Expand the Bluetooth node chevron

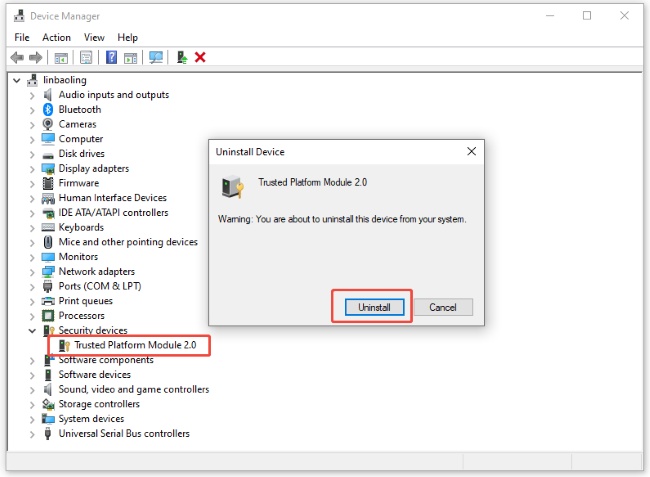coord(32,110)
